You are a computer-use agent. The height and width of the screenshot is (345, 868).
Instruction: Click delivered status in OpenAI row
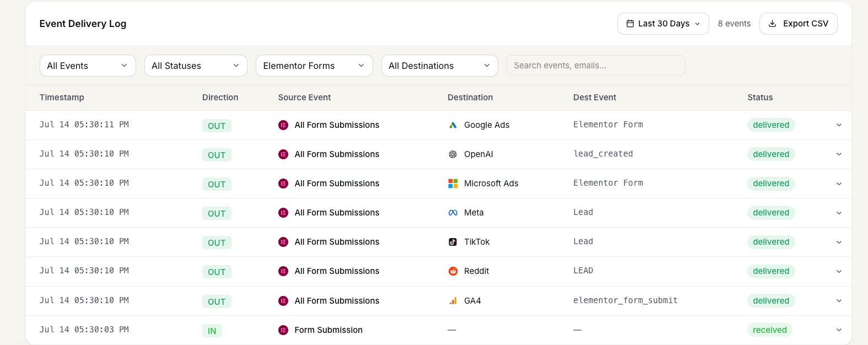point(771,154)
